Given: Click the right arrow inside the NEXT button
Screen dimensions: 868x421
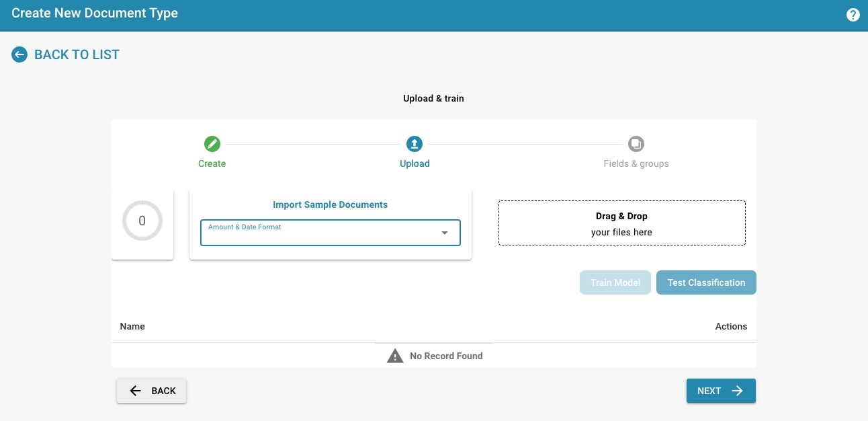Looking at the screenshot, I should tap(737, 391).
